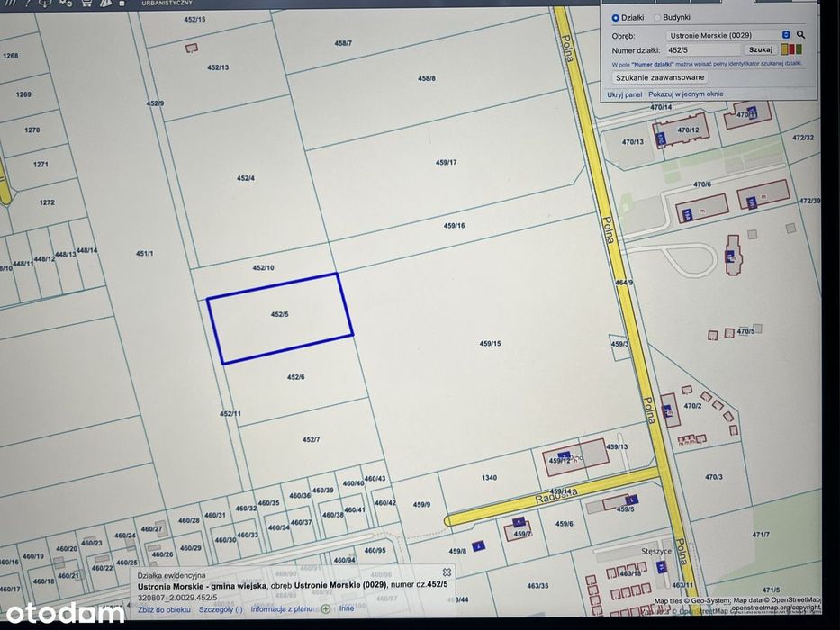Screen dimensions: 840x630
Task: Click the cloud download toolbar icon
Action: click(x=46, y=3)
